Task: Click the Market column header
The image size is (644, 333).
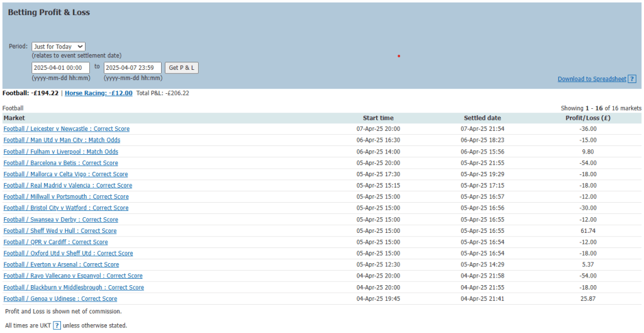Action: (14, 118)
